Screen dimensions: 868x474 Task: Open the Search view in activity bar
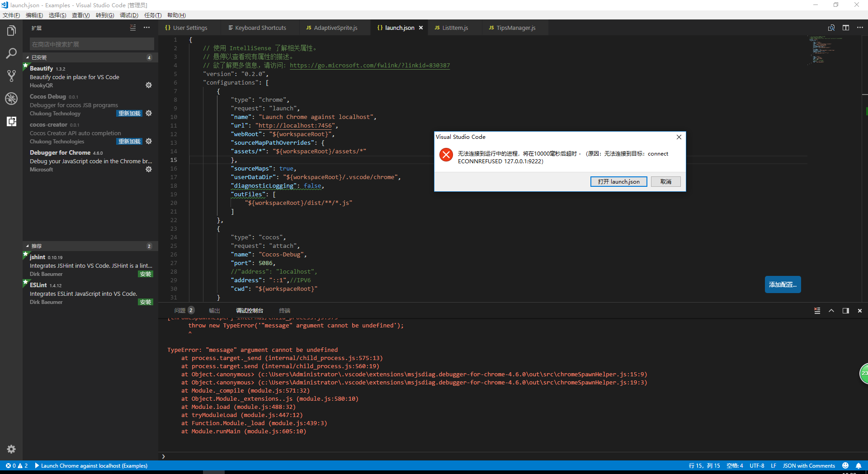[11, 53]
